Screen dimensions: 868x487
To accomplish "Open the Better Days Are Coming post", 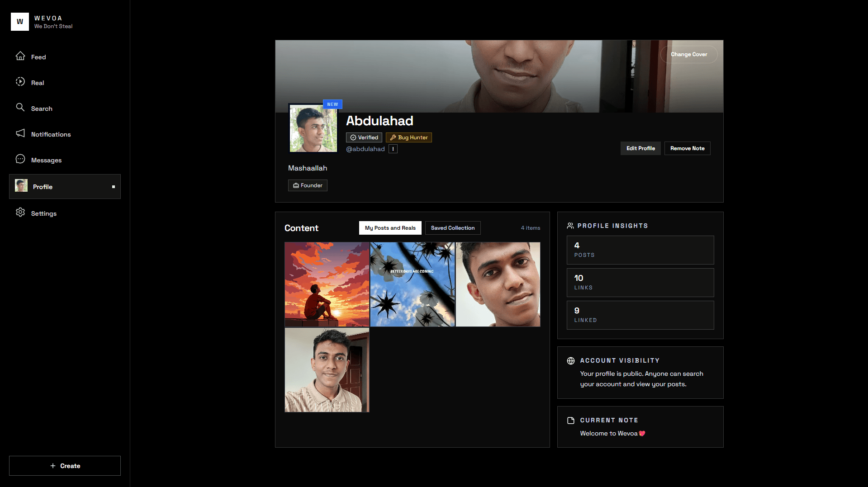I will [x=412, y=284].
